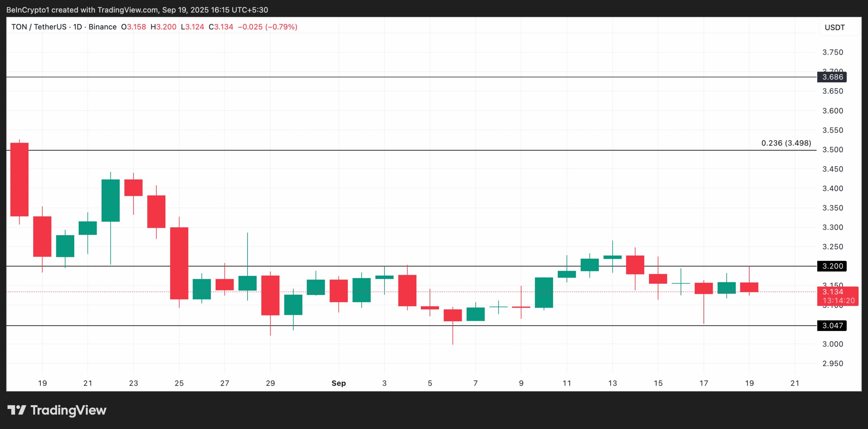Click the tall green candle on Aug 22
The height and width of the screenshot is (429, 868).
coord(111,200)
